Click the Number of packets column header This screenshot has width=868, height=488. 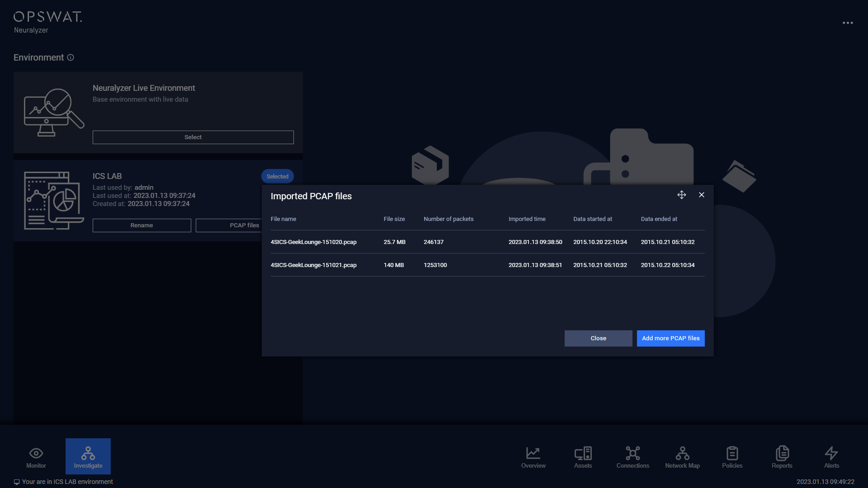[x=448, y=219]
